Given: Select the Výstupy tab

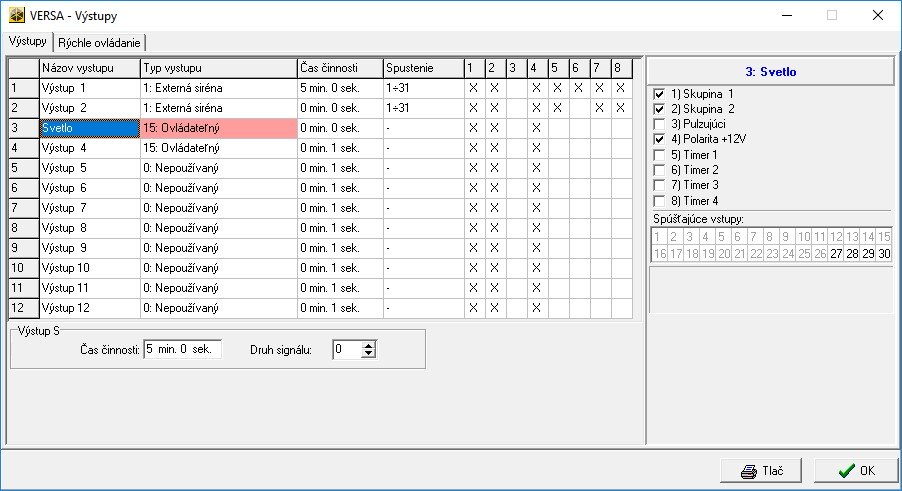Looking at the screenshot, I should click(x=27, y=41).
